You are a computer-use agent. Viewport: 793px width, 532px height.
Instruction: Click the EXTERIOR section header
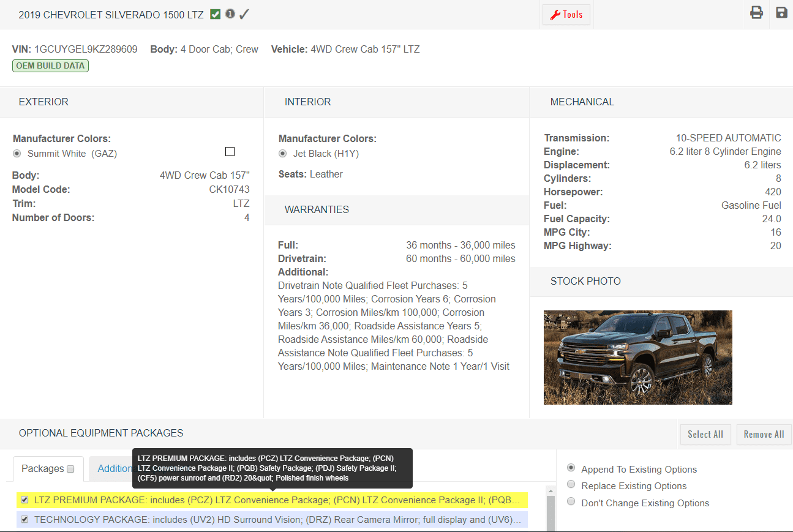tap(43, 102)
